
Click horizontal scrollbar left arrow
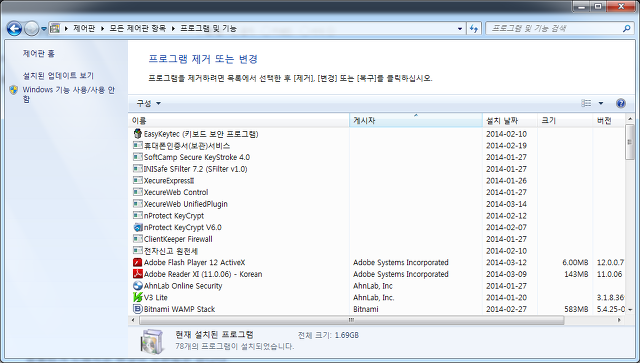click(133, 320)
